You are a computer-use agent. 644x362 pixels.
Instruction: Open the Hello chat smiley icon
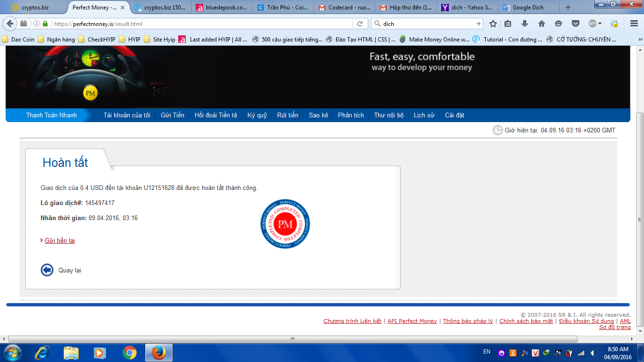(x=559, y=24)
